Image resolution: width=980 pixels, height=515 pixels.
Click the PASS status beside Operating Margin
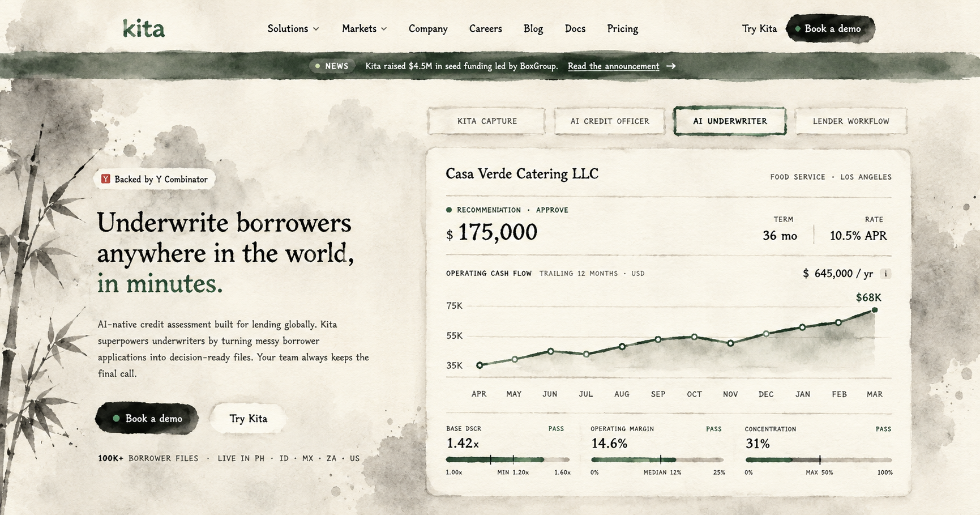pos(714,429)
